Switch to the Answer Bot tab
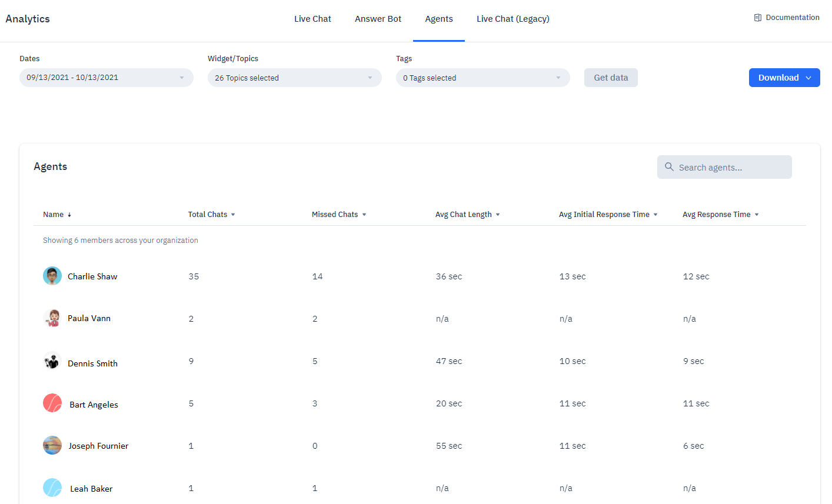832x504 pixels. [x=378, y=19]
